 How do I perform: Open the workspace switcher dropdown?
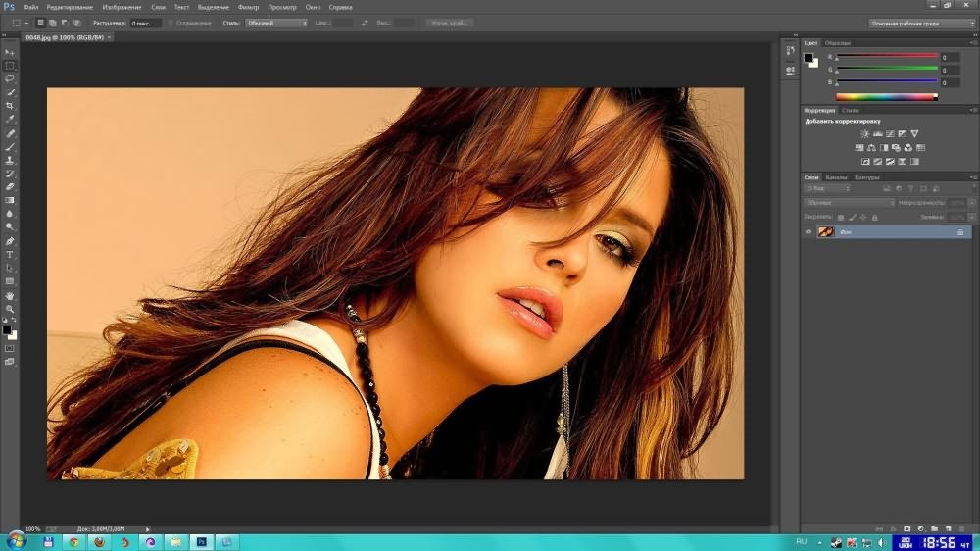click(917, 22)
